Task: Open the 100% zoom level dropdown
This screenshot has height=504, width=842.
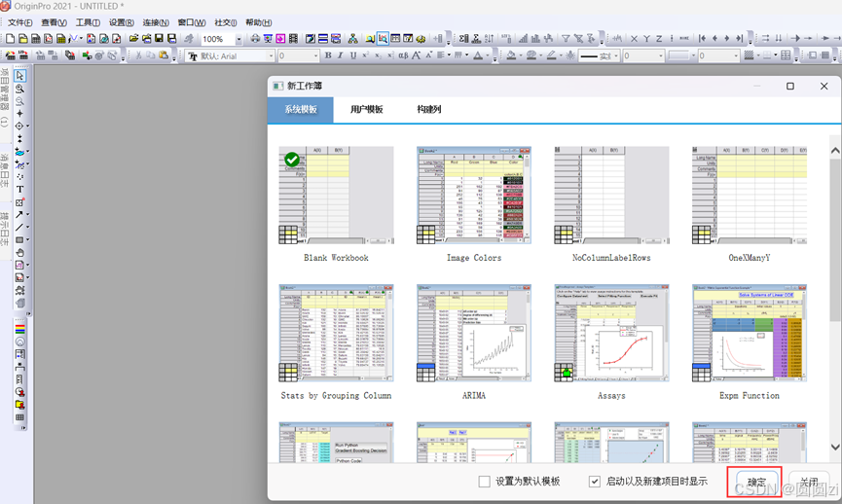Action: tap(238, 39)
